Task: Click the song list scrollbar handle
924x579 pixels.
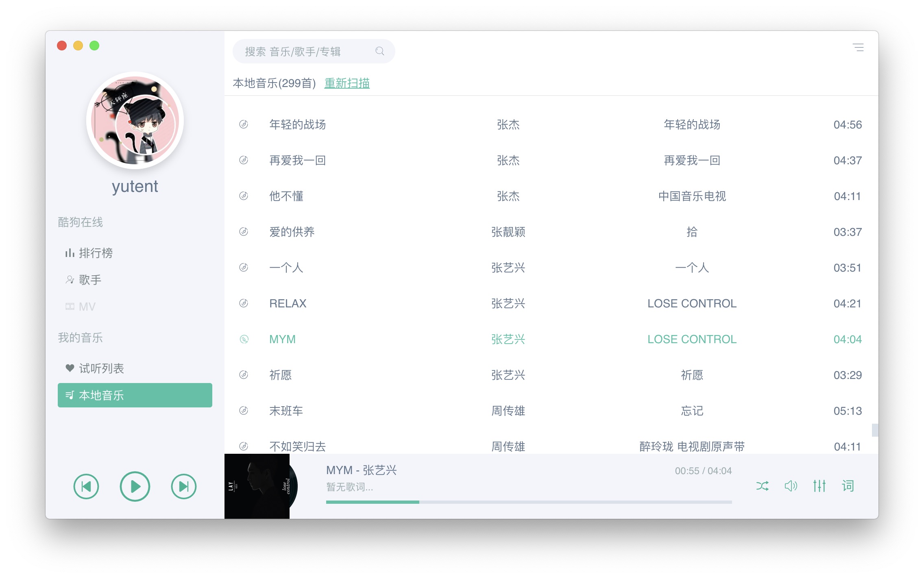Action: click(x=874, y=430)
